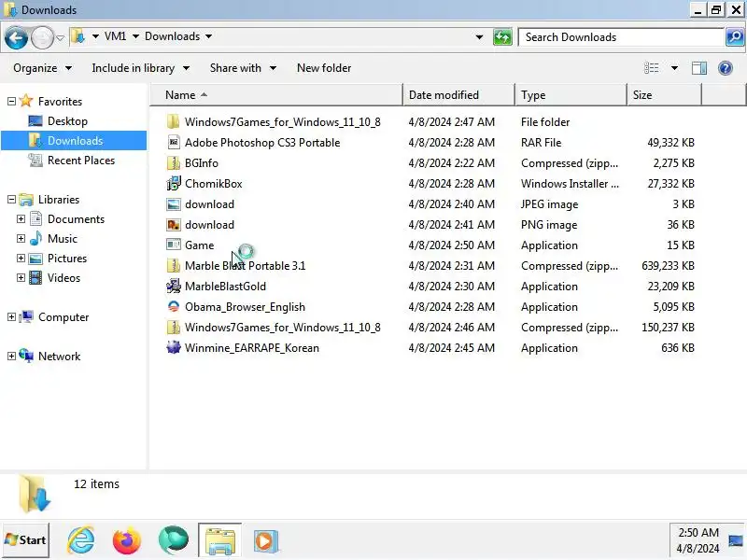
Task: Select Downloads under Favorites
Action: click(75, 141)
